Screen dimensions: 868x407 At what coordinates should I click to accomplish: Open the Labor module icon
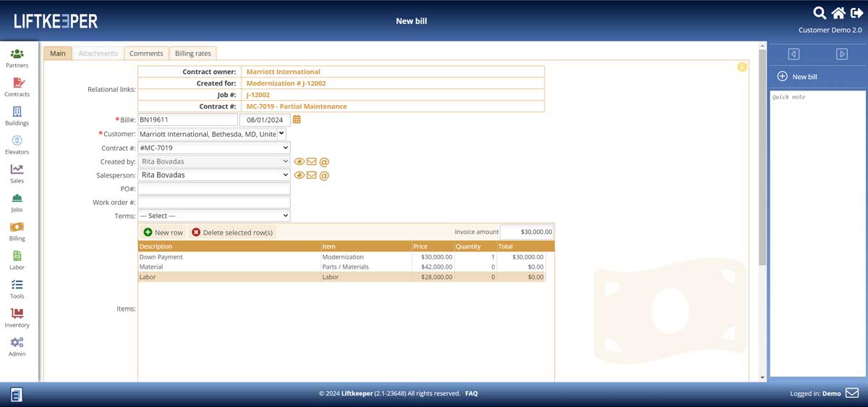tap(17, 256)
